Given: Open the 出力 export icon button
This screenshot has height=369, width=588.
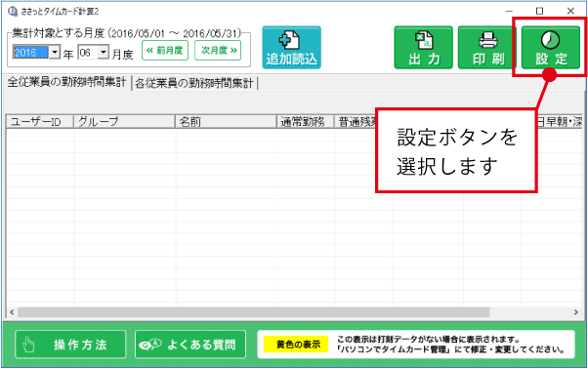Looking at the screenshot, I should 423,48.
